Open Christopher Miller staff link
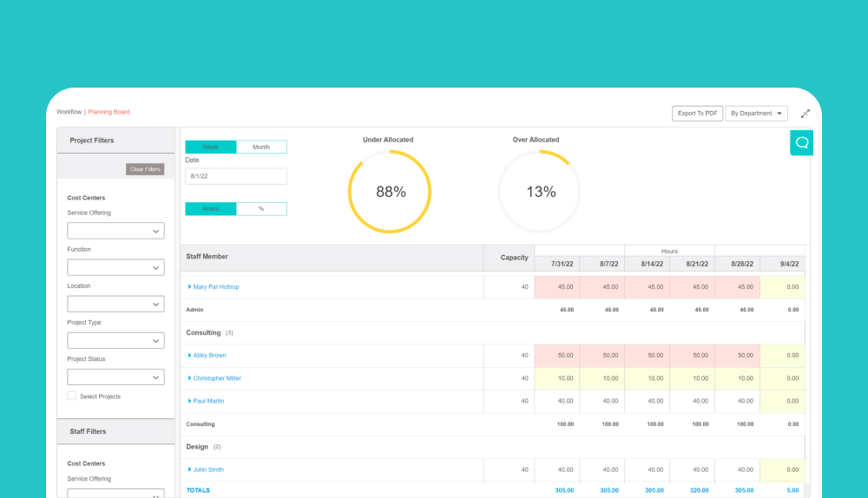The image size is (868, 498). pyautogui.click(x=217, y=378)
